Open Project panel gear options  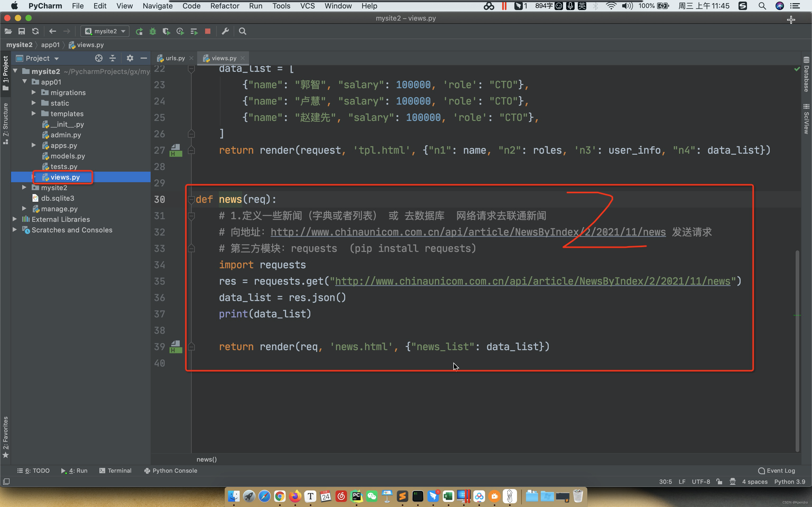click(130, 58)
